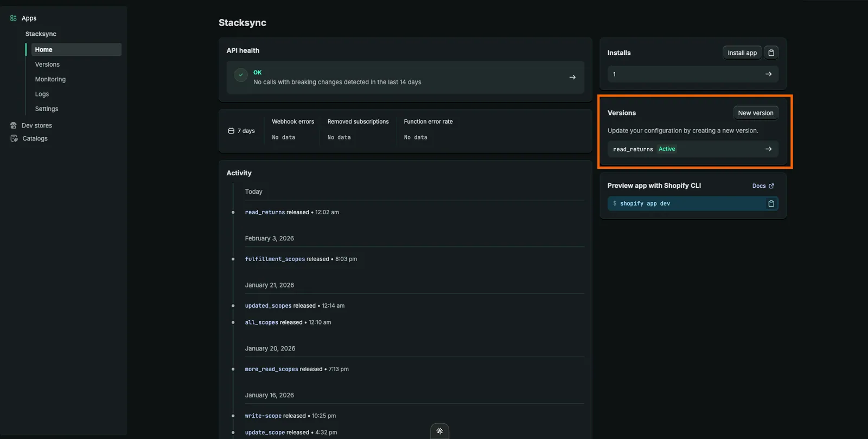Open write-scope release link
This screenshot has height=439, width=868.
click(263, 416)
